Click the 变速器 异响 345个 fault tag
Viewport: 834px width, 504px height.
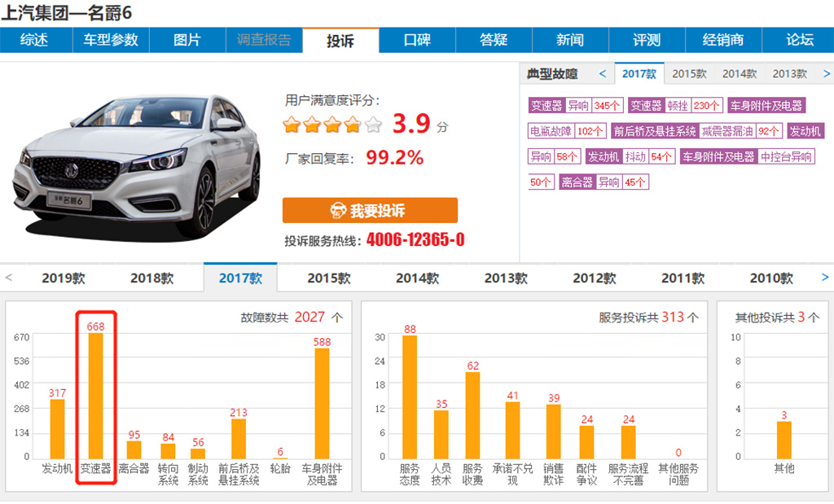pos(576,106)
